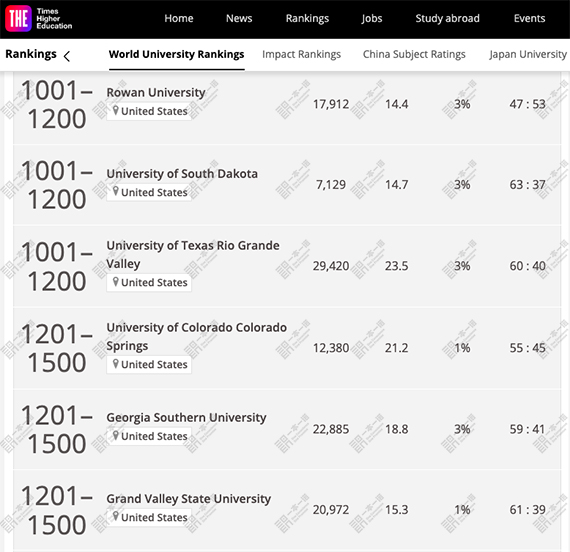570x552 pixels.
Task: Switch to the Impact Rankings tab
Action: click(301, 55)
